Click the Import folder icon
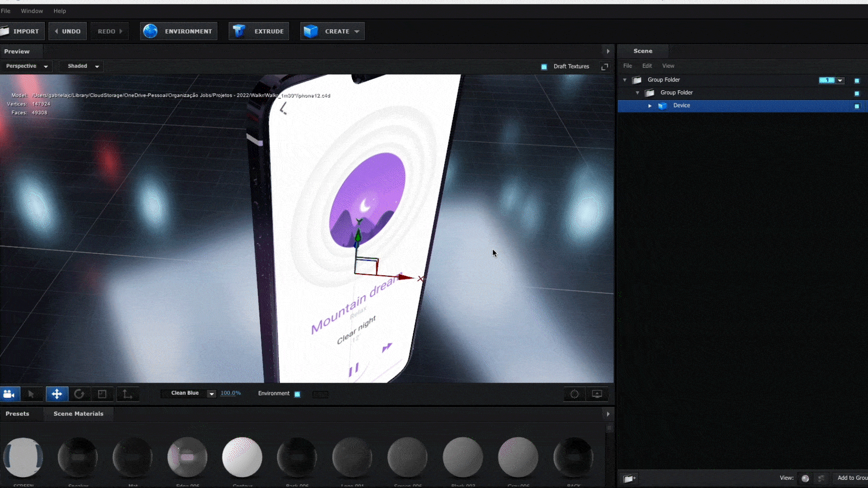This screenshot has width=868, height=488. tap(5, 31)
